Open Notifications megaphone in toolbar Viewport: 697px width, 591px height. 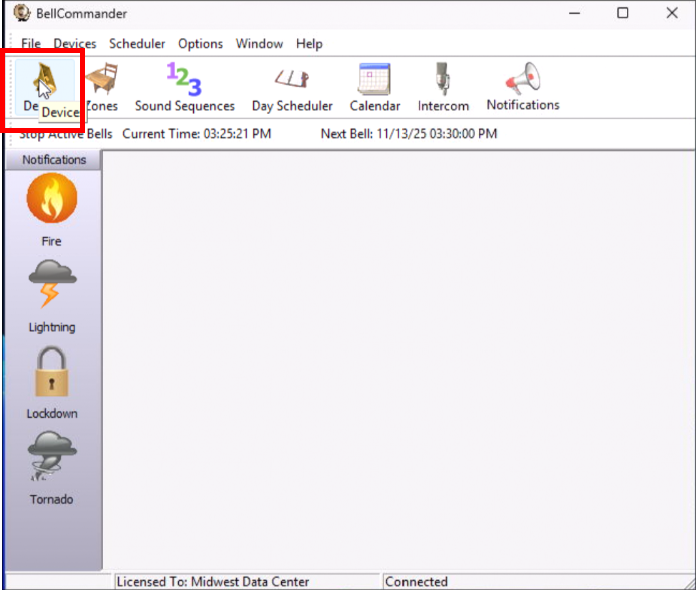(x=522, y=86)
